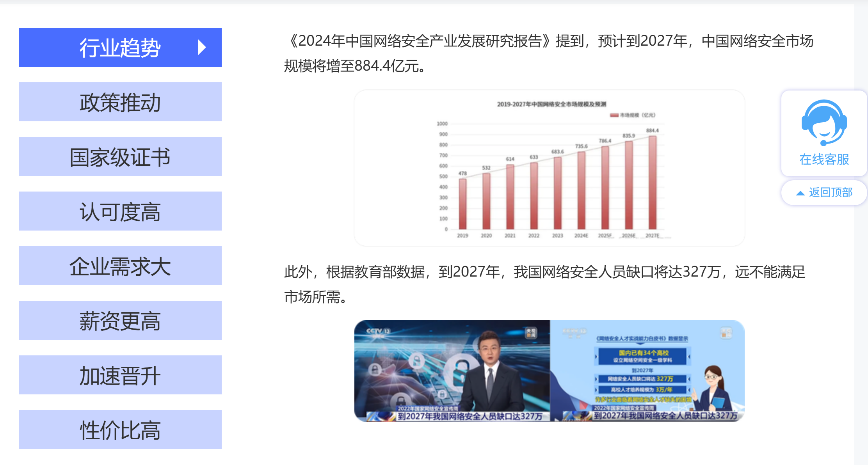Open the 企业需求大 section
The width and height of the screenshot is (868, 465).
point(120,266)
